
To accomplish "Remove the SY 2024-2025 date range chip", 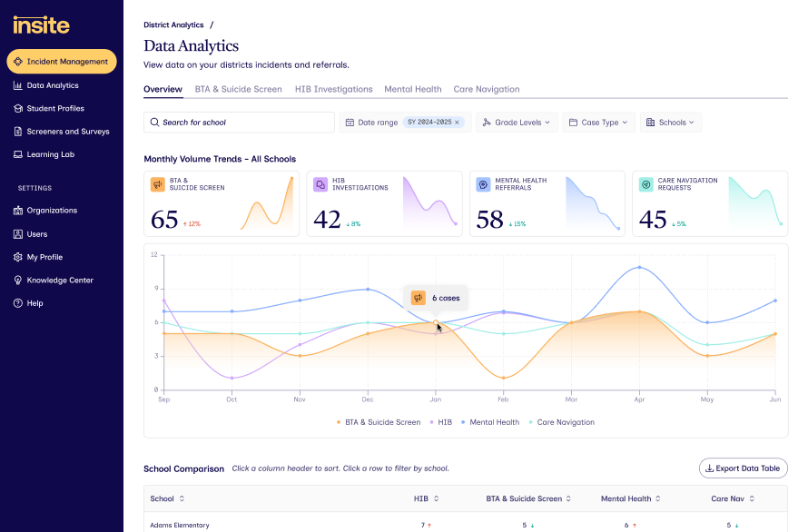I will coord(457,123).
